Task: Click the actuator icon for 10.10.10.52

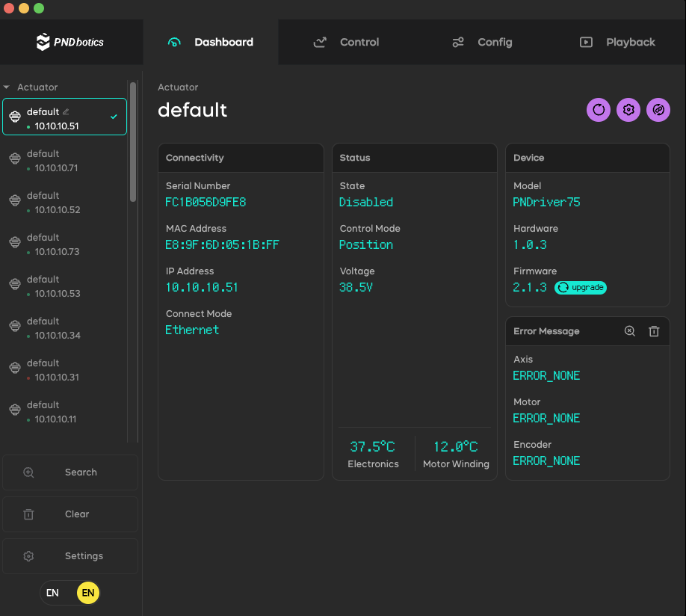Action: 15,200
